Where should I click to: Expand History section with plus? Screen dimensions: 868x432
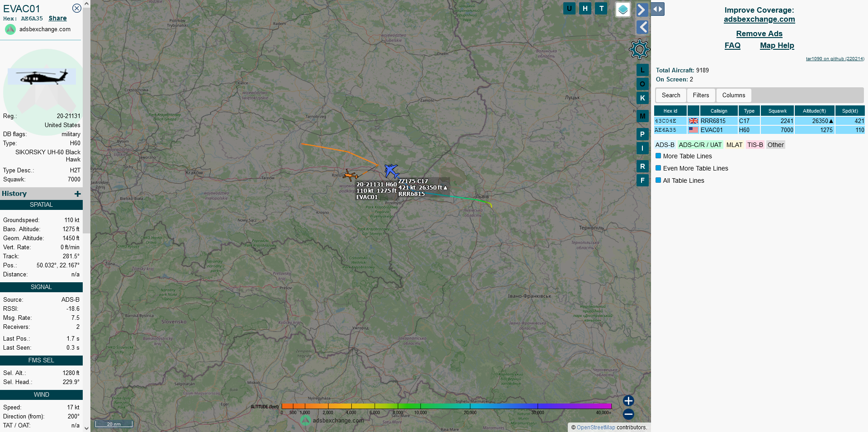(78, 194)
